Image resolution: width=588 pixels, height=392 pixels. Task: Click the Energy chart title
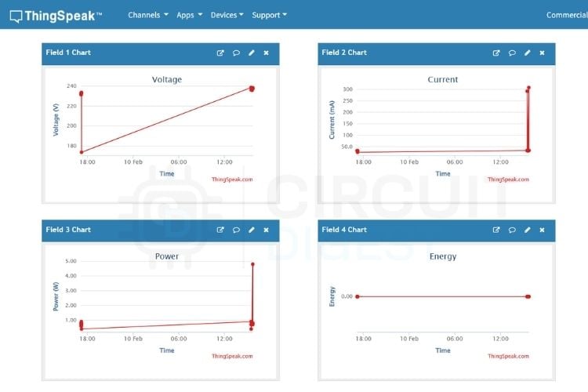[443, 256]
